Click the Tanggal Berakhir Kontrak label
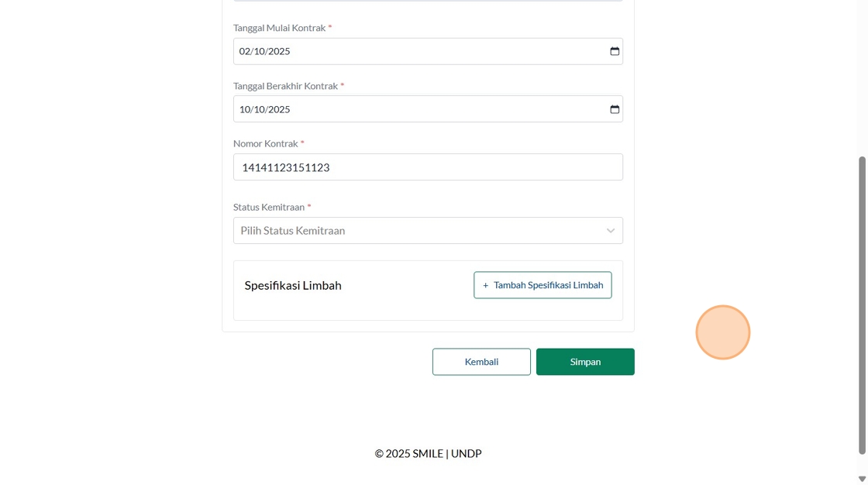868x485 pixels. (285, 86)
